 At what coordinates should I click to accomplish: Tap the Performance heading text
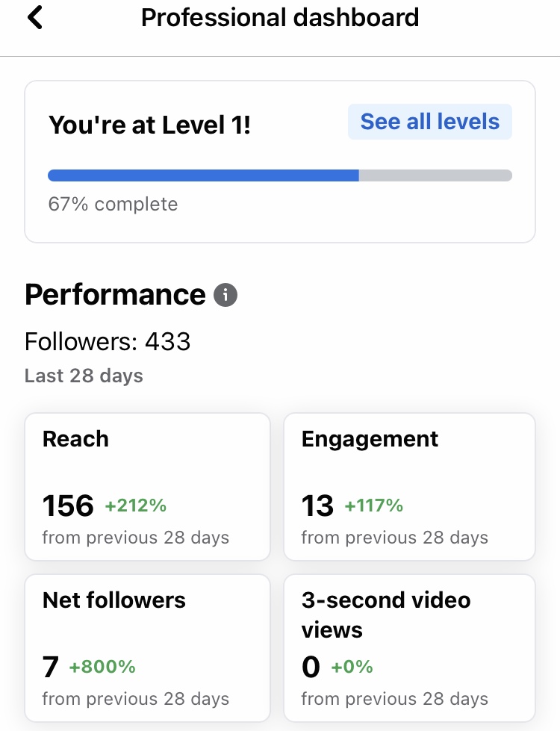115,295
